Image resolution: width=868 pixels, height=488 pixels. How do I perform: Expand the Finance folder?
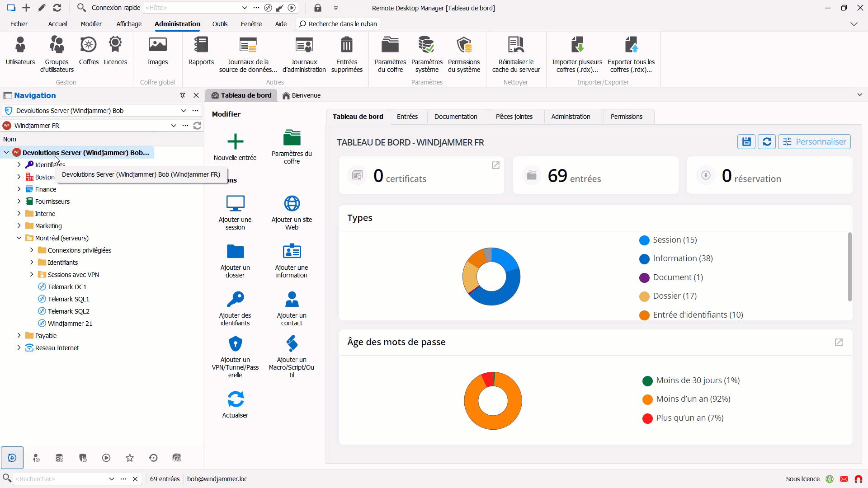tap(19, 189)
